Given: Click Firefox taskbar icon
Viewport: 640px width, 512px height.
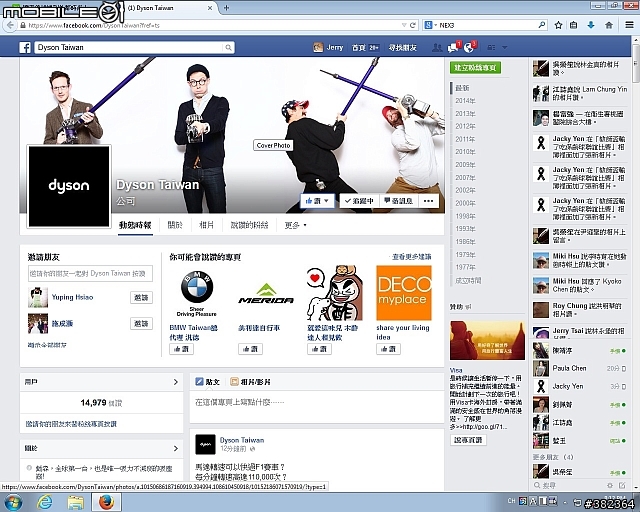Looking at the screenshot, I should 106,502.
